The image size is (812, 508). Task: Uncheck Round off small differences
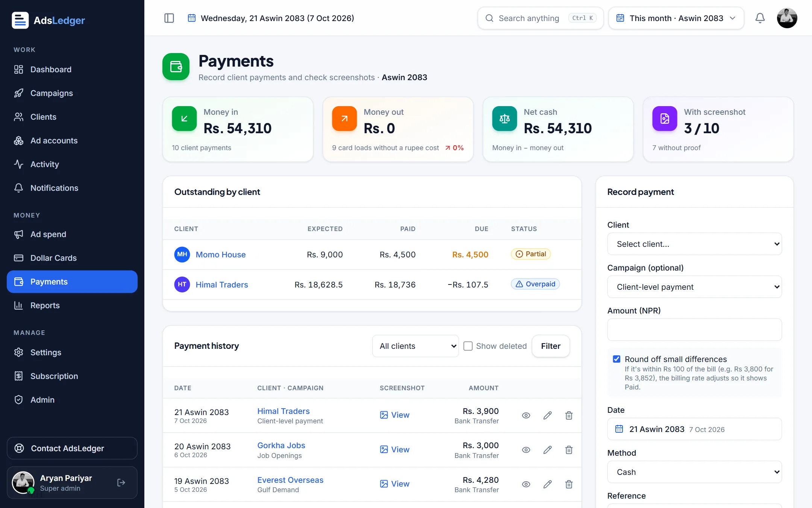pos(617,359)
